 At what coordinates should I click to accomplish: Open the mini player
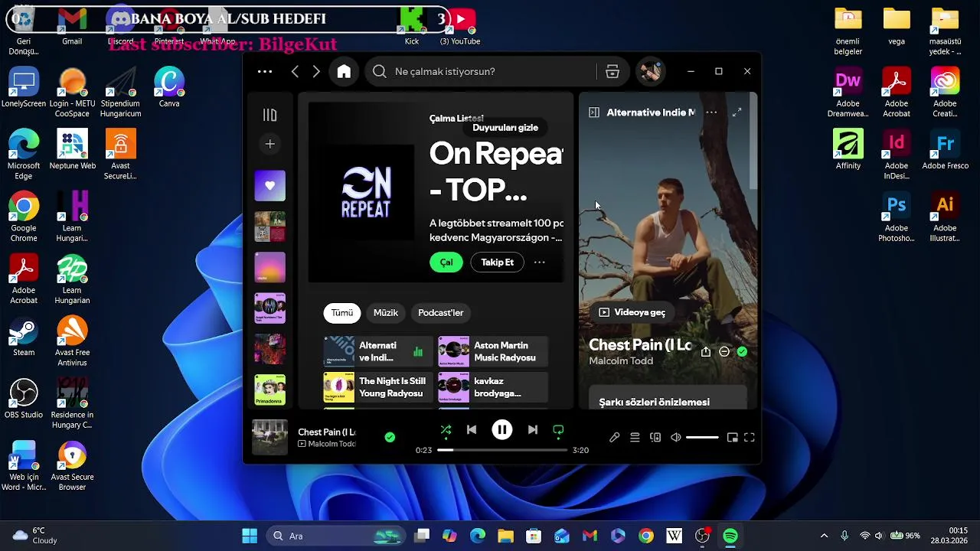[x=732, y=438]
